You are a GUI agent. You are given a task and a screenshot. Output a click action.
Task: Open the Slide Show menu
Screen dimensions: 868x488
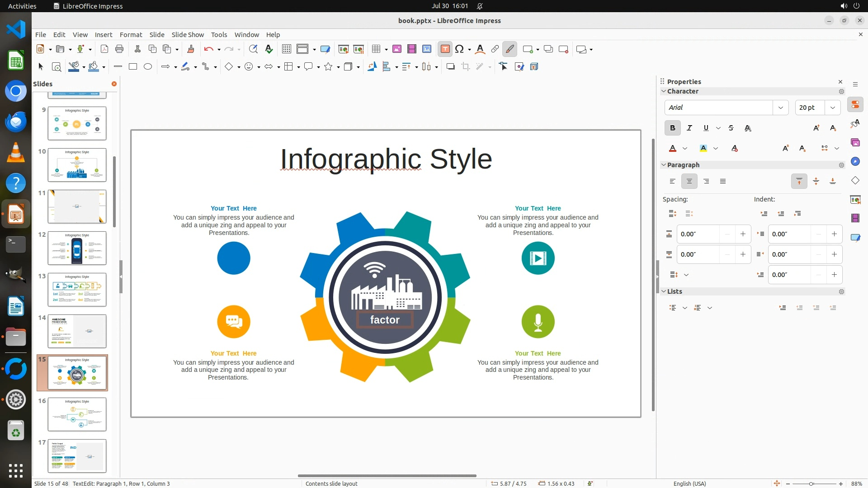coord(188,35)
